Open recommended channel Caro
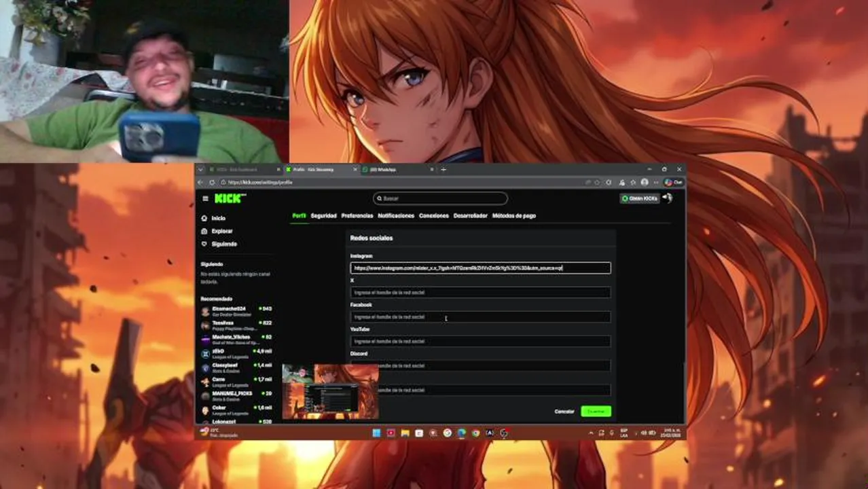This screenshot has width=868, height=489. coord(236,382)
